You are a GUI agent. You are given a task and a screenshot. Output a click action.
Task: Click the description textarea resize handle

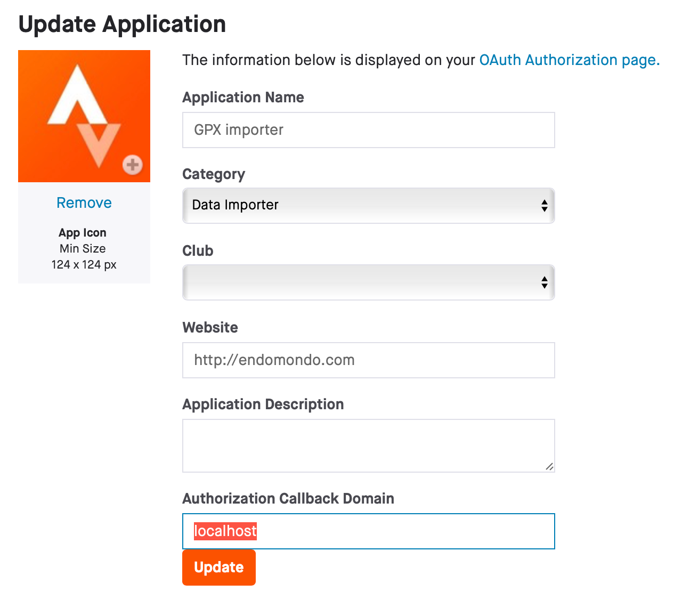549,467
